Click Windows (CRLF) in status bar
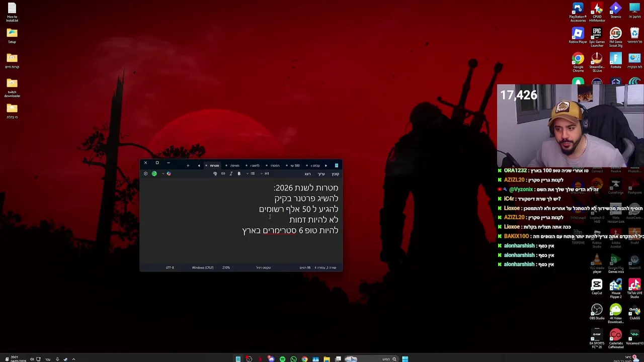Screen dimensions: 644x362 point(203,267)
